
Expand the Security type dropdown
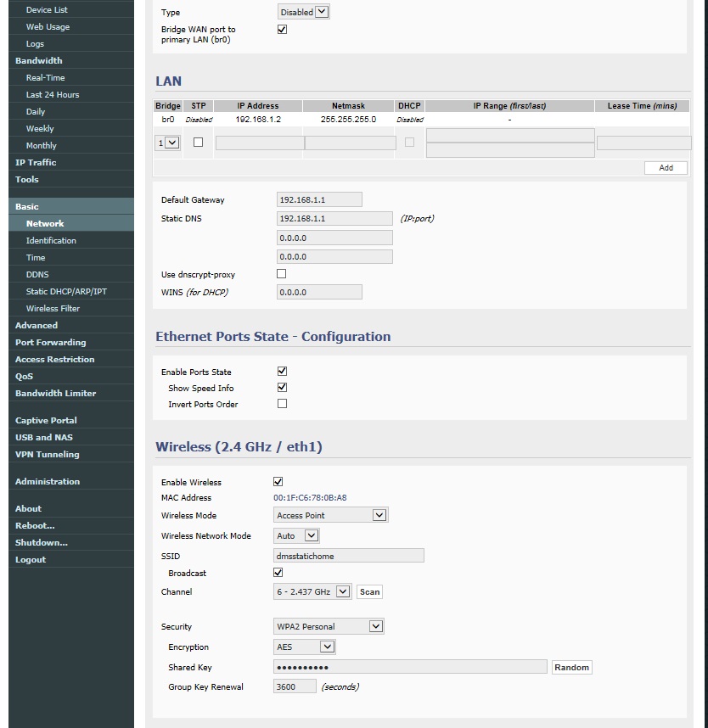point(329,626)
